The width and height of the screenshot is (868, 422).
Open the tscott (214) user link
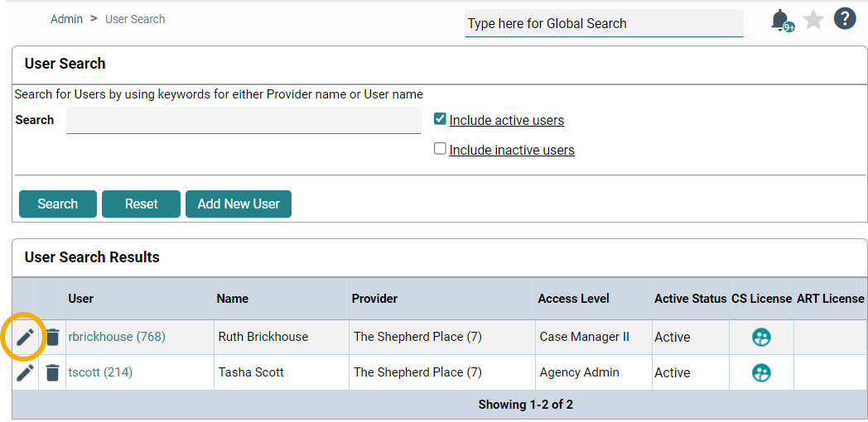100,372
